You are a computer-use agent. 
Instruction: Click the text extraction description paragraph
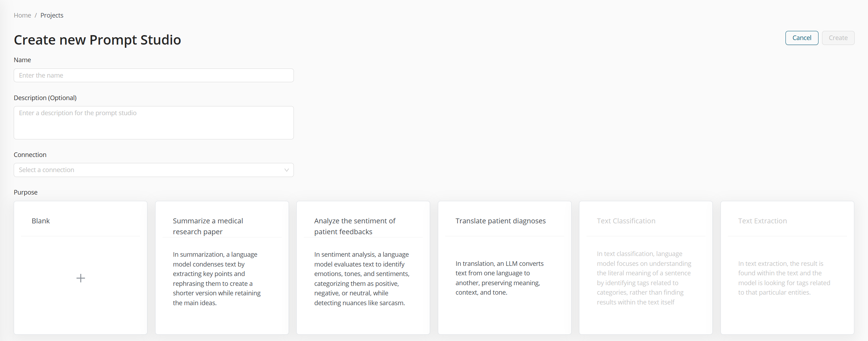point(784,278)
